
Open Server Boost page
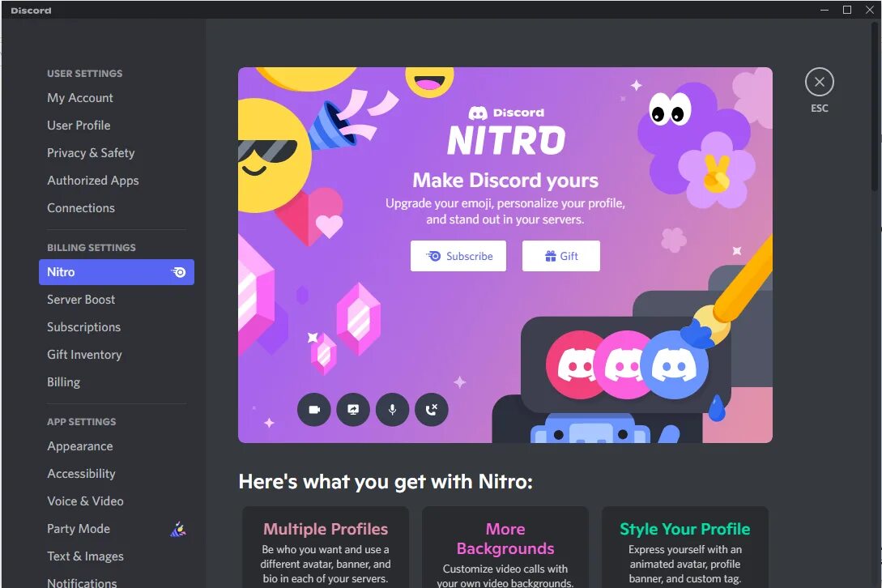(x=117, y=300)
